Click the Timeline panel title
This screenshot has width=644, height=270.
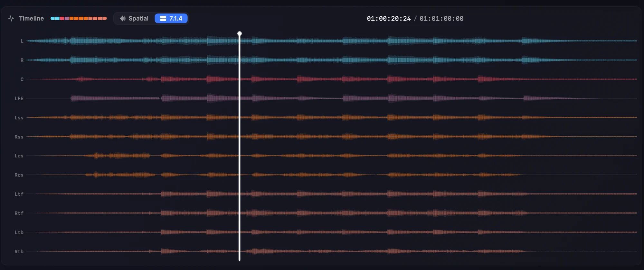click(31, 18)
